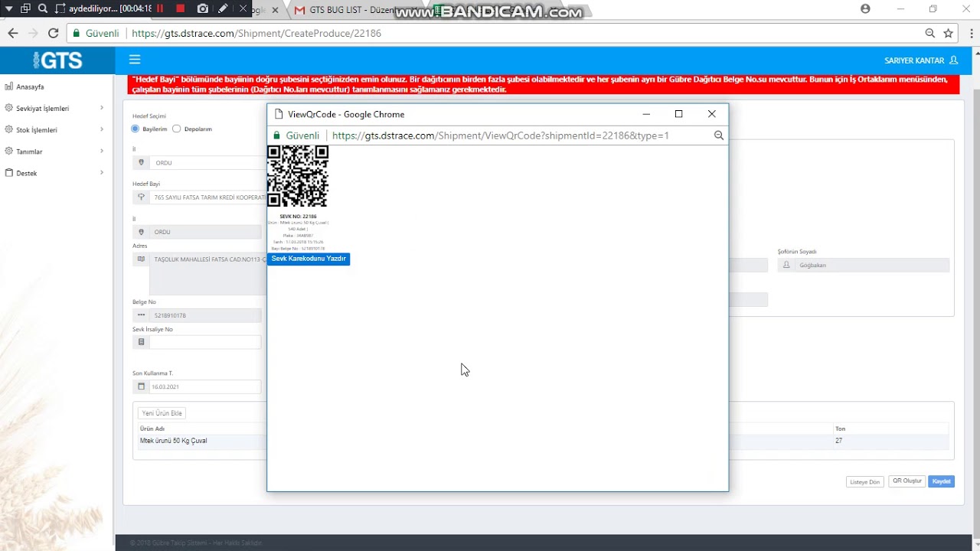Click document icon beside Sevk İrsaliye No
This screenshot has height=551, width=980.
coord(141,342)
